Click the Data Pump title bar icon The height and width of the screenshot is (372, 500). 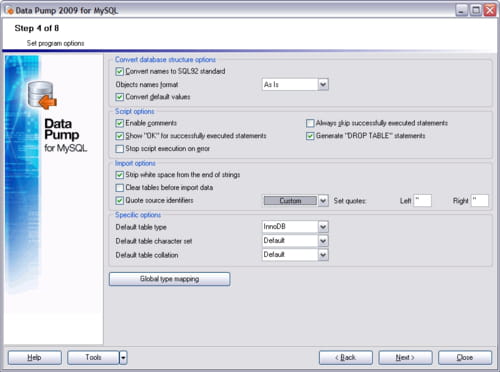point(9,10)
